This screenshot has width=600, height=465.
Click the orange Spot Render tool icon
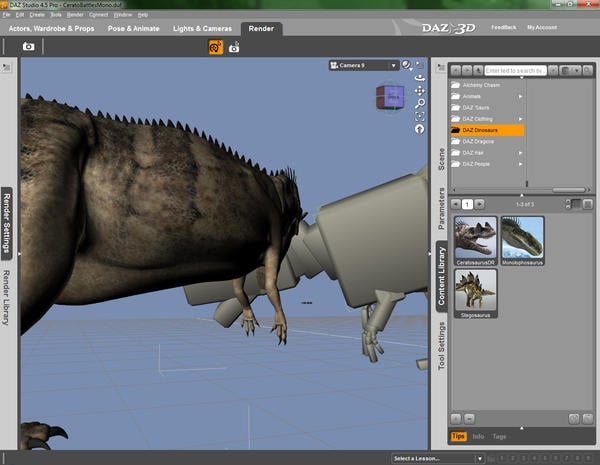pos(215,46)
